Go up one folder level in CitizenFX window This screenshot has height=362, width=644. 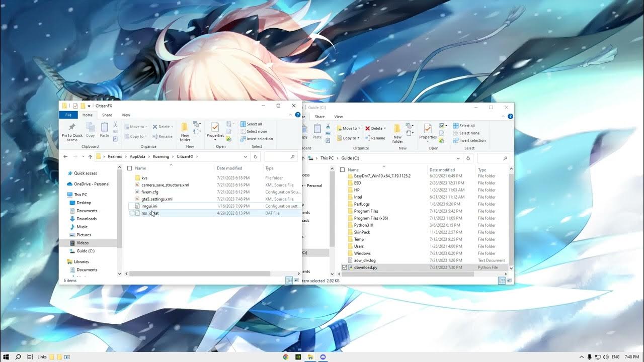pos(90,156)
